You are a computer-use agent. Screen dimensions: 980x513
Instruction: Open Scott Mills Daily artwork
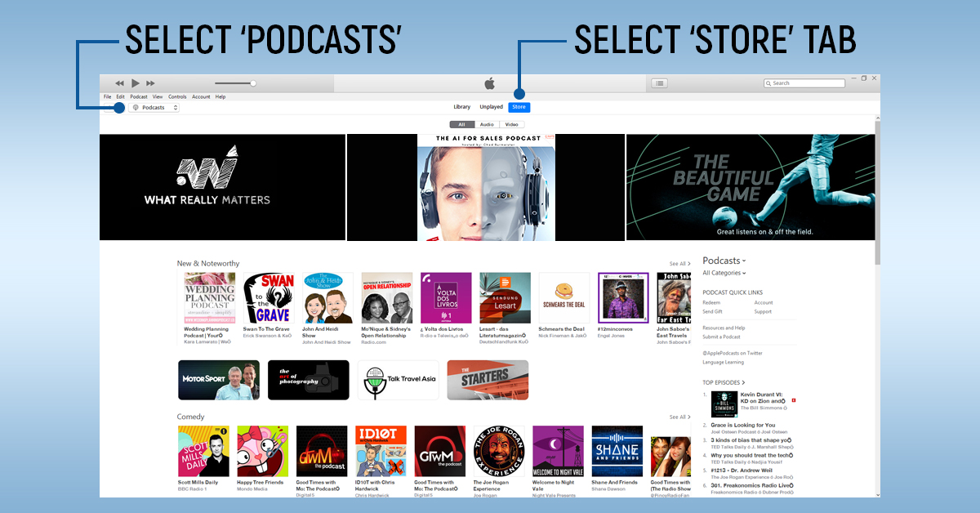click(204, 451)
